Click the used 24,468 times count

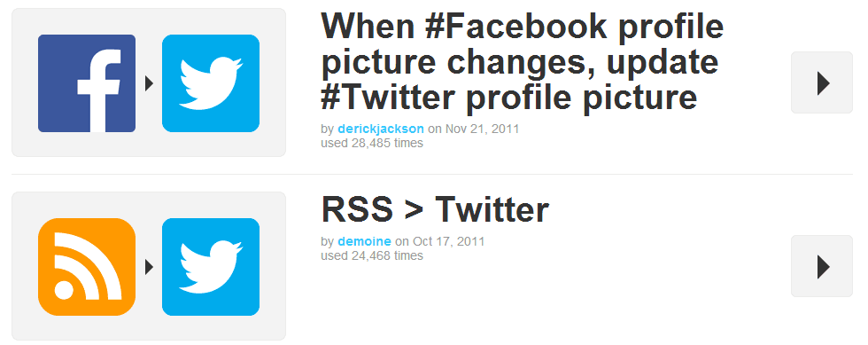(372, 255)
